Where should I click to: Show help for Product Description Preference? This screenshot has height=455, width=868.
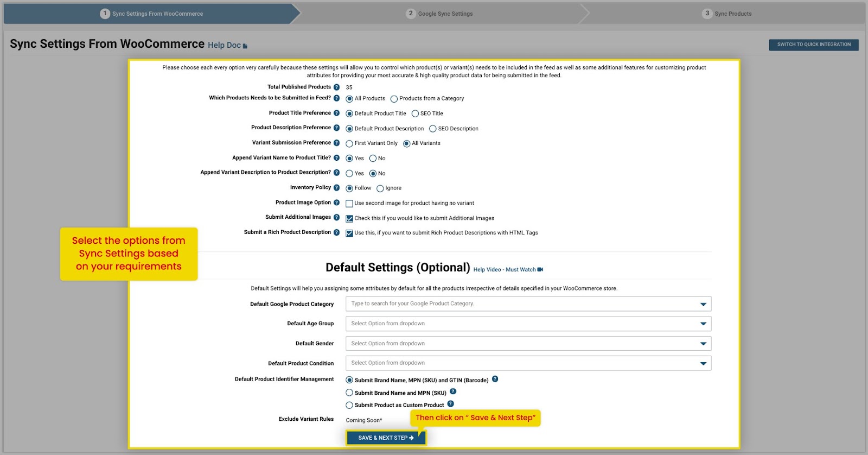coord(336,128)
